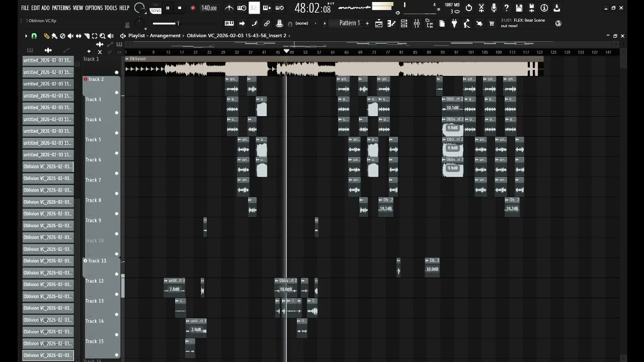644x362 pixels.
Task: Toggle the playlist magnet snap
Action: click(x=34, y=36)
